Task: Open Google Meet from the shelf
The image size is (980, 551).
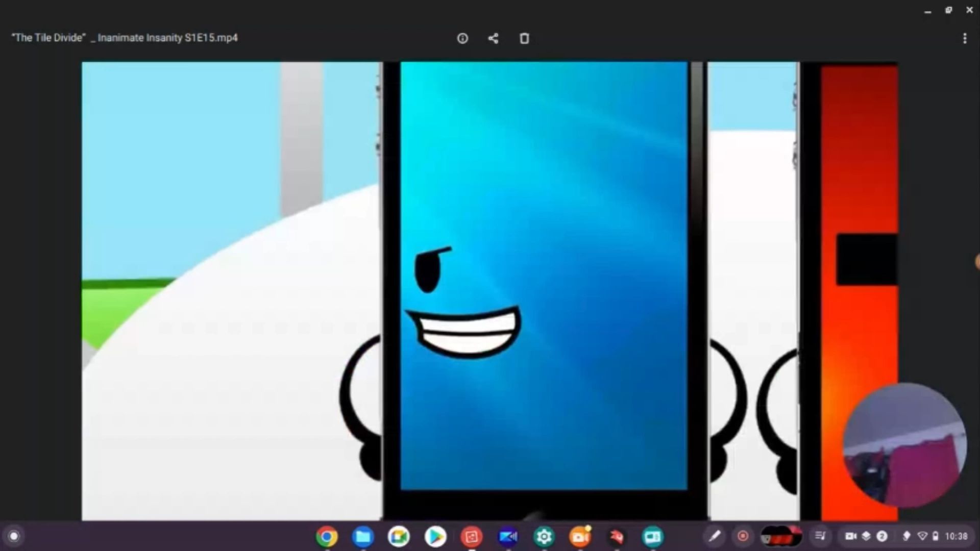Action: 399,536
